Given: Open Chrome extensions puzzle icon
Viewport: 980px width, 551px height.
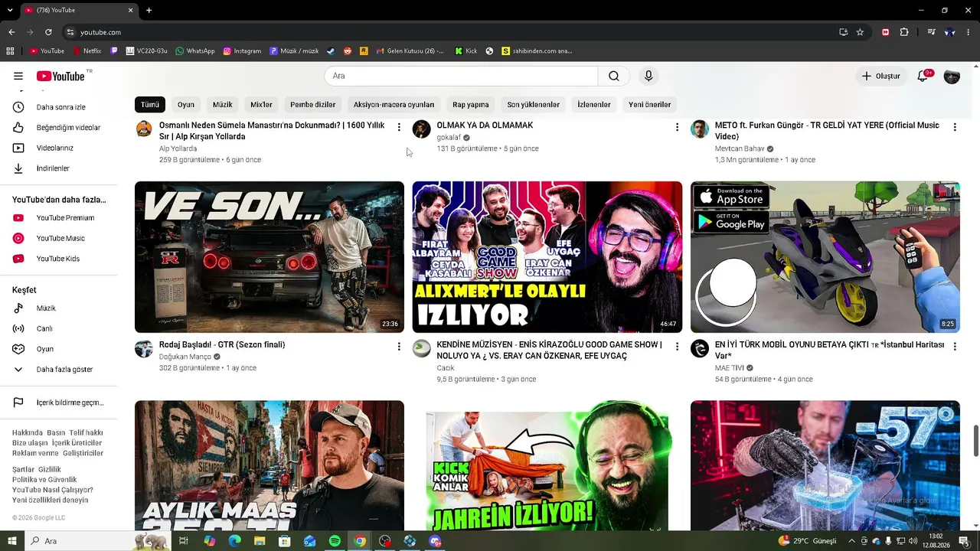Looking at the screenshot, I should (904, 32).
